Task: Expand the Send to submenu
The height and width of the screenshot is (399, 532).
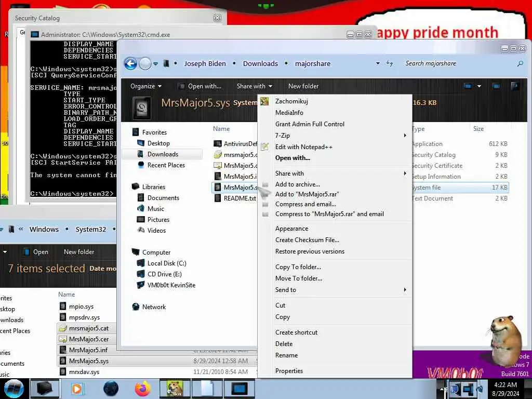Action: pyautogui.click(x=335, y=290)
